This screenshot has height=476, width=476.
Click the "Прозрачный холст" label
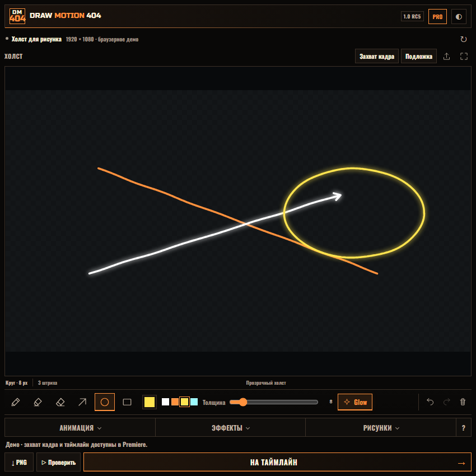point(266,383)
